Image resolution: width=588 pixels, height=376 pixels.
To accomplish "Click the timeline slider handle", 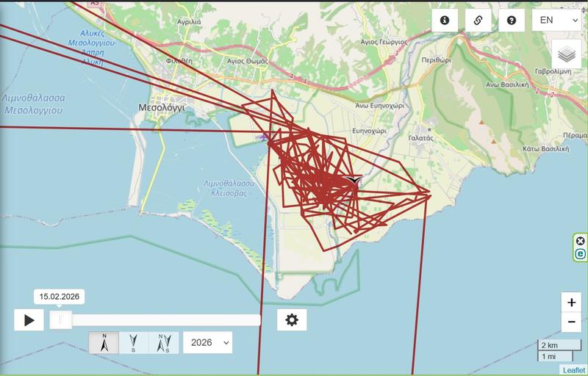I will (x=61, y=320).
